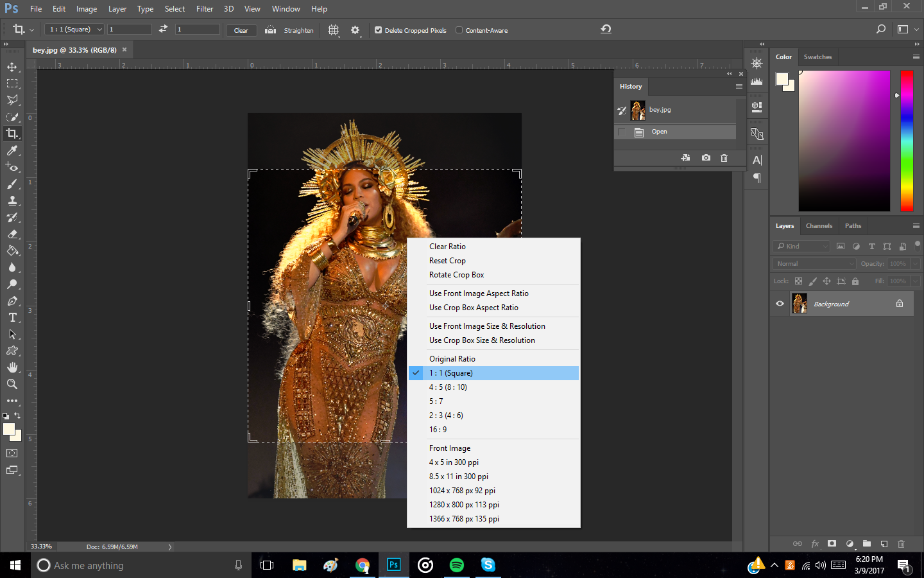The height and width of the screenshot is (578, 924).
Task: Select the Red Eye tool
Action: [x=12, y=167]
